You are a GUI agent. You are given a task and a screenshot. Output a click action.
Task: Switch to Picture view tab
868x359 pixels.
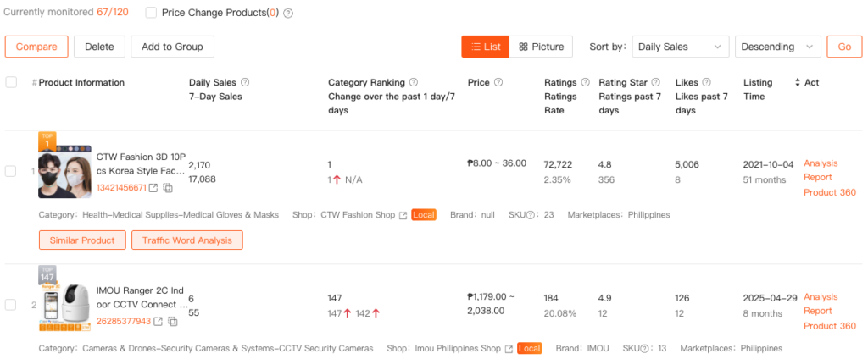pos(541,47)
